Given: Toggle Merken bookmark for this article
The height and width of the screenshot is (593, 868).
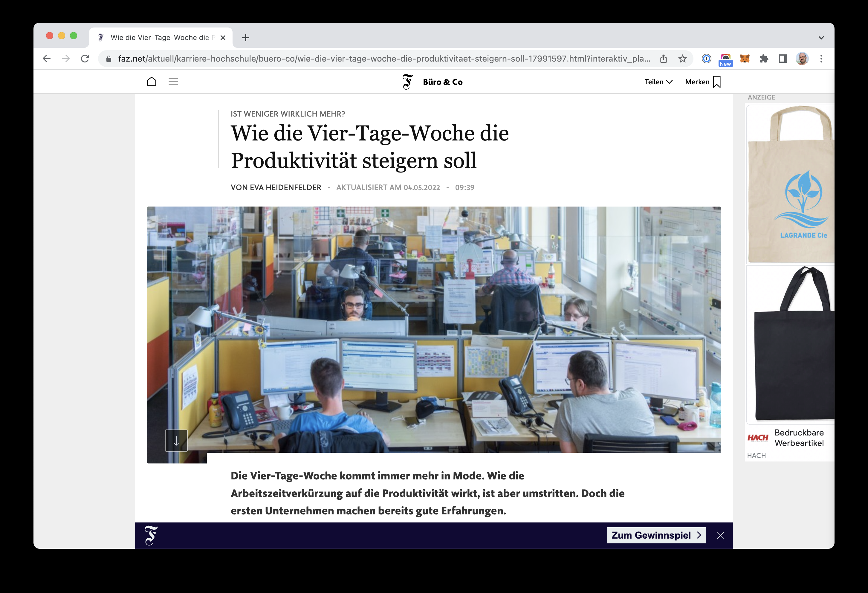Looking at the screenshot, I should tap(702, 82).
